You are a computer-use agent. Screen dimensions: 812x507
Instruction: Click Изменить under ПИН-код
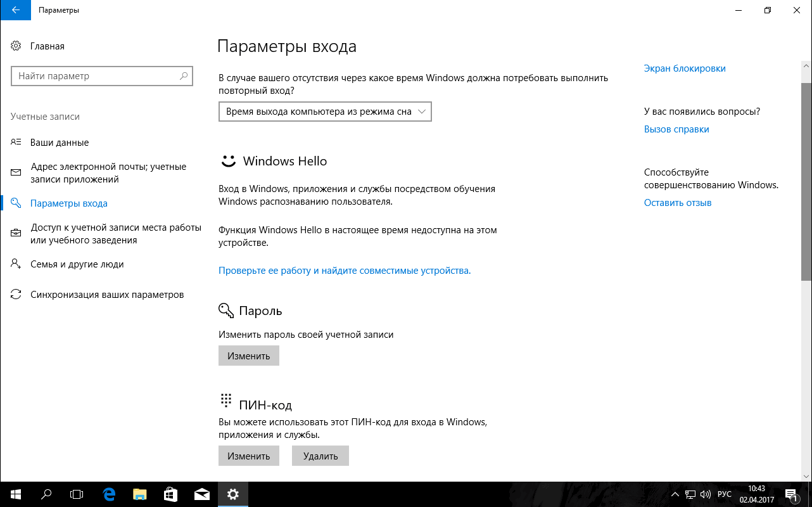click(x=249, y=456)
